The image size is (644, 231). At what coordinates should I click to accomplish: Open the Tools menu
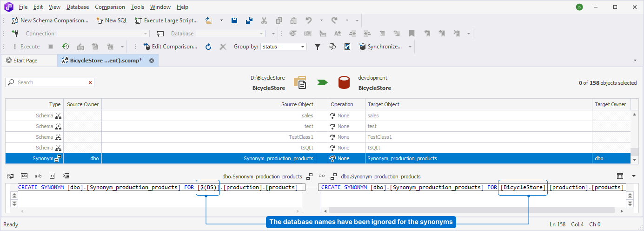pos(138,7)
